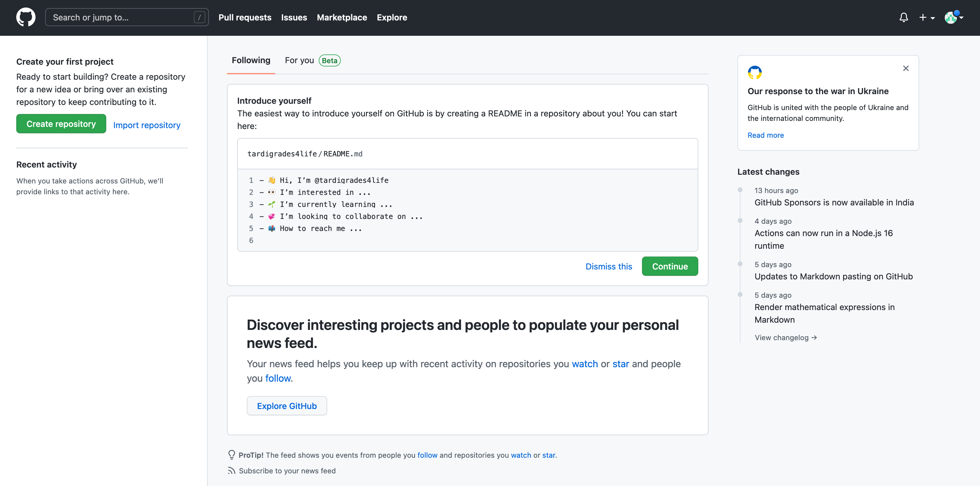This screenshot has height=486, width=980.
Task: Click the Create your first project heading
Action: [x=65, y=62]
